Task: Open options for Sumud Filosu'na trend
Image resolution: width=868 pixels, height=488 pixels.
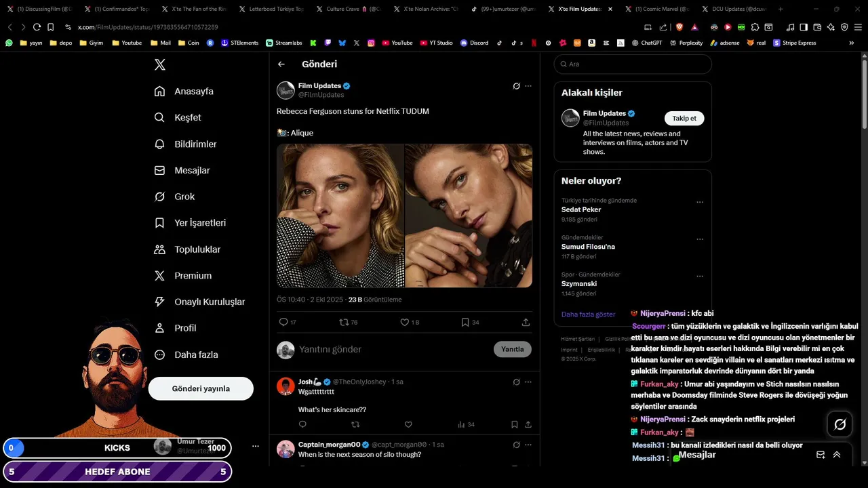Action: [700, 239]
